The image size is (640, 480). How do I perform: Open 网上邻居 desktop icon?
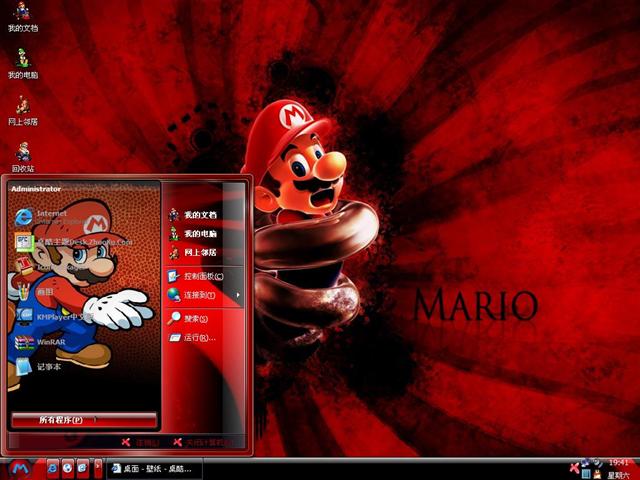click(x=23, y=110)
